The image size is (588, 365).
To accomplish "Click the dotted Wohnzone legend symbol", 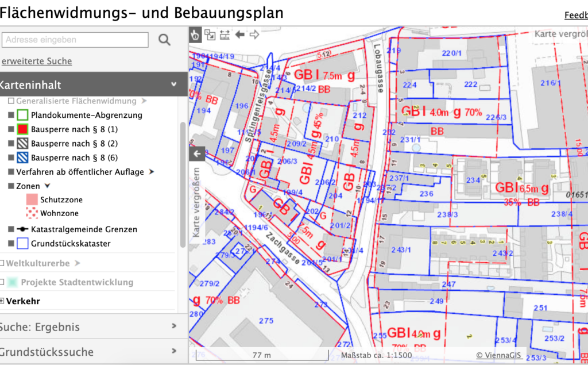I will (x=32, y=213).
